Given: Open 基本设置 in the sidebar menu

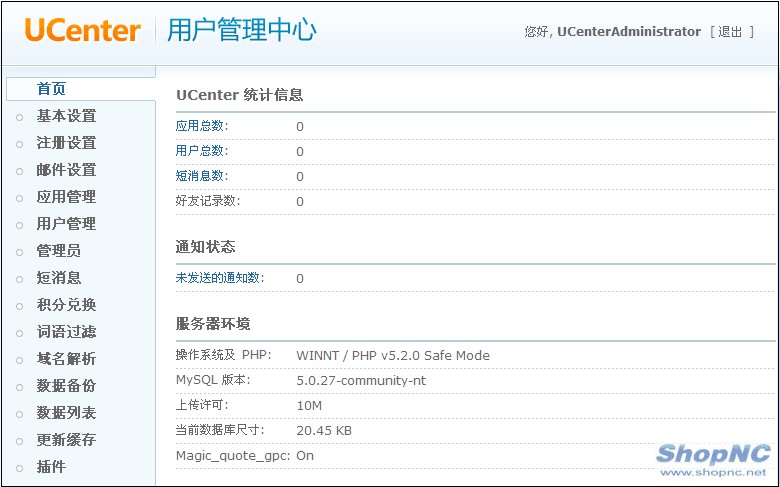Looking at the screenshot, I should tap(66, 116).
